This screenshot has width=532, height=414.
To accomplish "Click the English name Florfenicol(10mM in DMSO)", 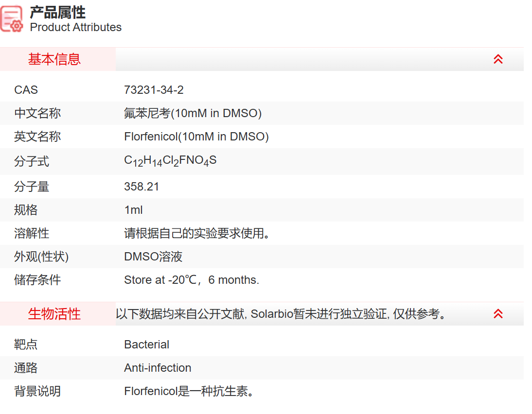I will 196,137.
